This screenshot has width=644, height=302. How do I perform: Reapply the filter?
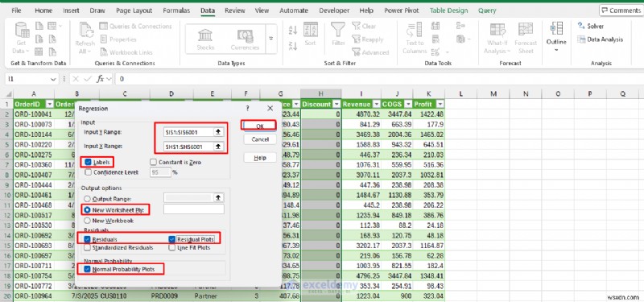coord(368,39)
